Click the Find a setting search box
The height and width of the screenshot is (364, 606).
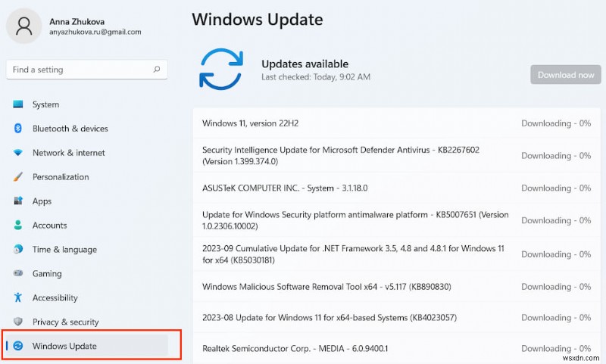click(x=87, y=70)
